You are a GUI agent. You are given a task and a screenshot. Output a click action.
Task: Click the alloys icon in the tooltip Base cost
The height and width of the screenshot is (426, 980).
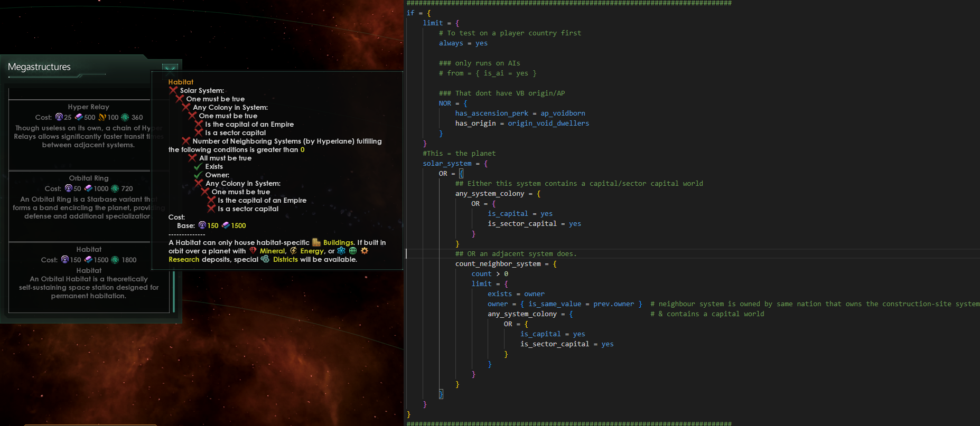(x=226, y=225)
